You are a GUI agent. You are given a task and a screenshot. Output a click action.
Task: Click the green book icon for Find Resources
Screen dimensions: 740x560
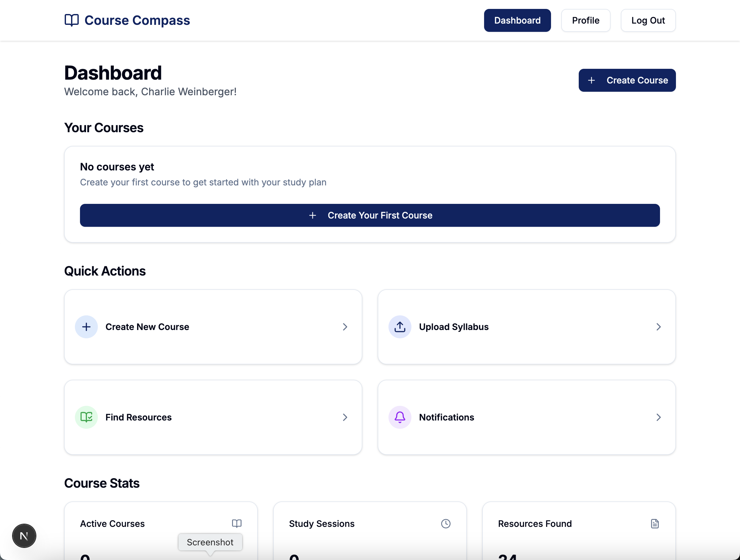(x=86, y=417)
